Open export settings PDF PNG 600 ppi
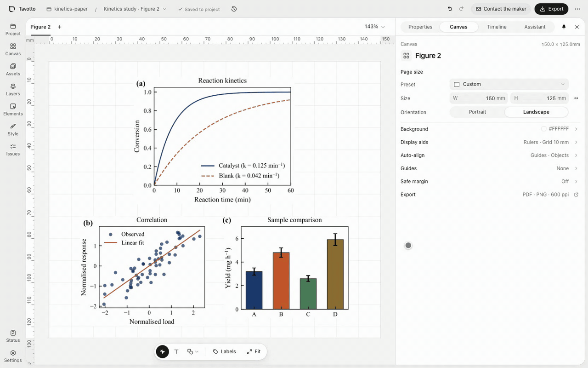 pyautogui.click(x=489, y=195)
